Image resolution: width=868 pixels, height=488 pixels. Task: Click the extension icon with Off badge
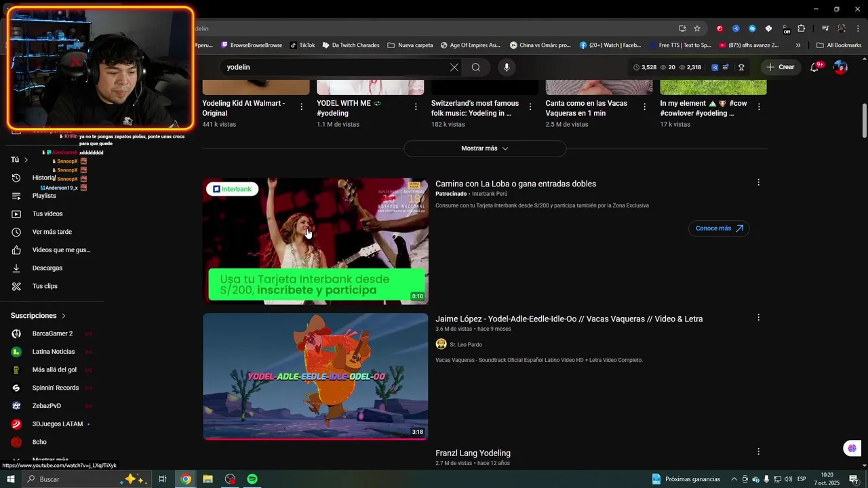(785, 28)
